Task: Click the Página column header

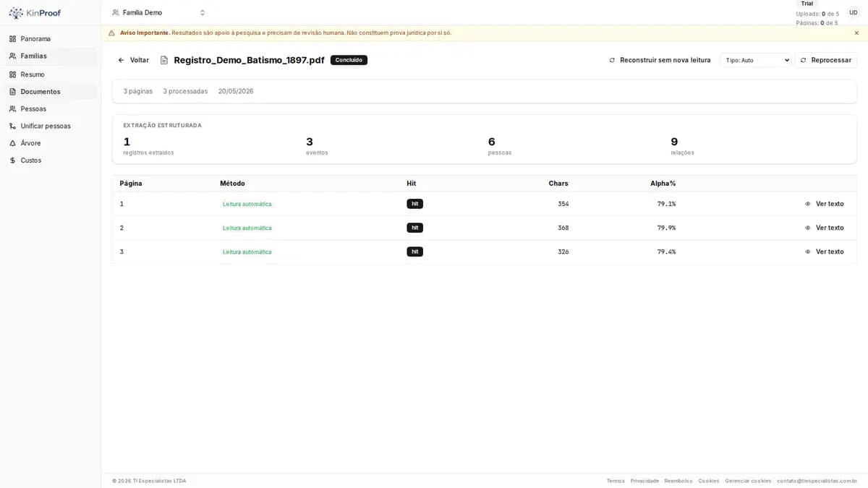Action: pyautogui.click(x=131, y=184)
